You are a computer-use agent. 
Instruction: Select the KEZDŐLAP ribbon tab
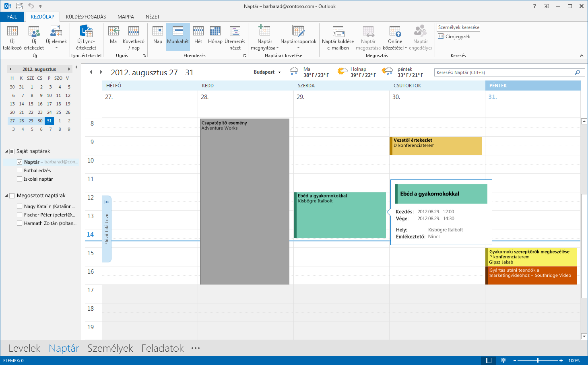pyautogui.click(x=43, y=16)
